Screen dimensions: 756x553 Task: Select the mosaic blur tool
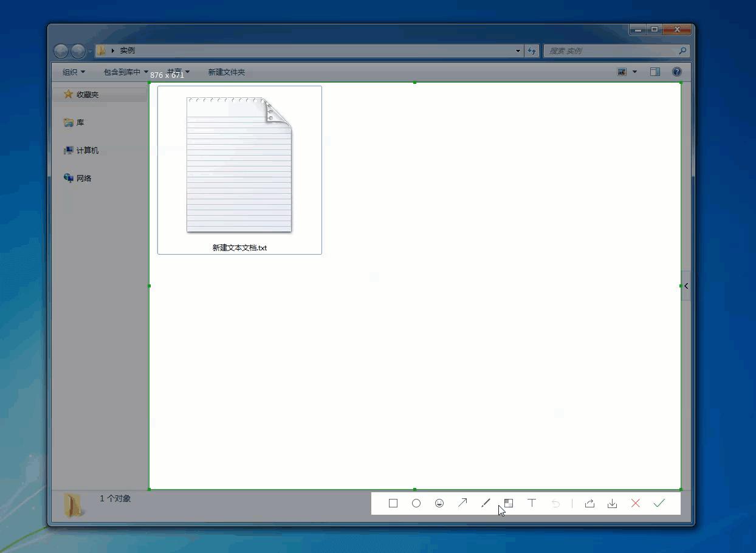(509, 503)
